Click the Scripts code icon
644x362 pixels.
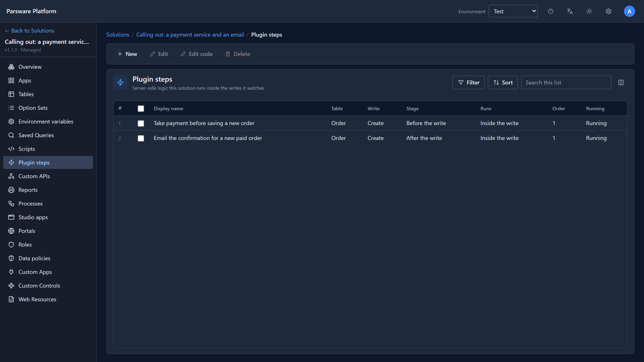tap(11, 149)
